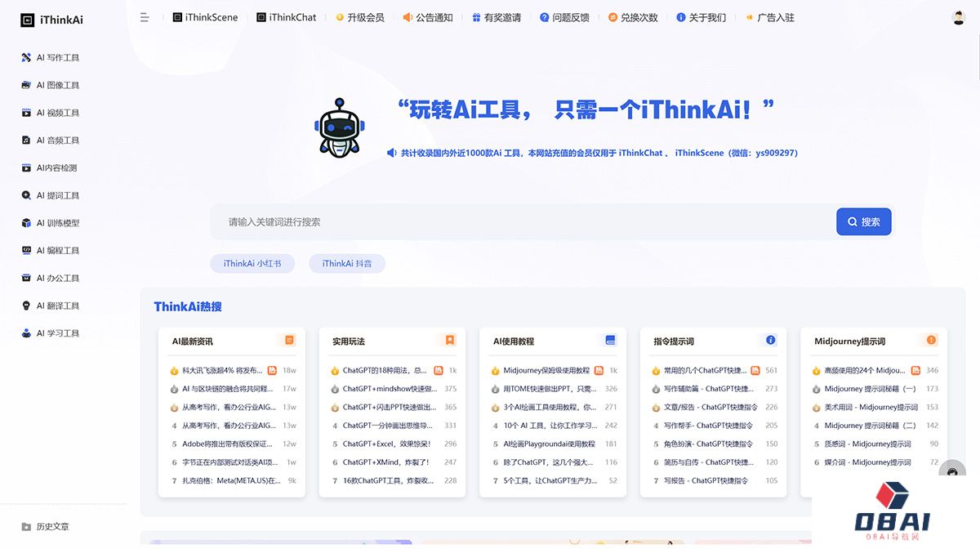Open article '文章/报告 - ChatGPT快捷指令'
The image size is (980, 549).
click(710, 408)
